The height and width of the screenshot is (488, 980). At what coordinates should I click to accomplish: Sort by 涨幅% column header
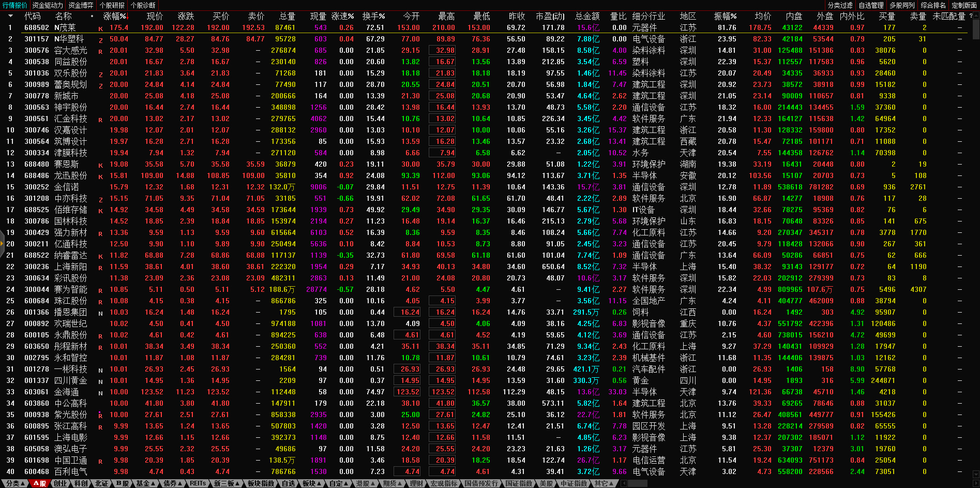pyautogui.click(x=115, y=16)
